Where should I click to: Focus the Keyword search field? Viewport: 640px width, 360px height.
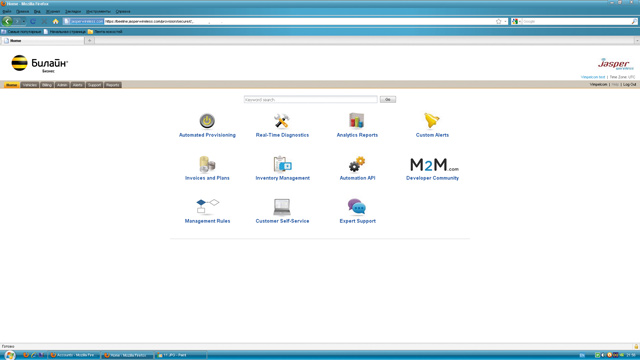coord(310,99)
